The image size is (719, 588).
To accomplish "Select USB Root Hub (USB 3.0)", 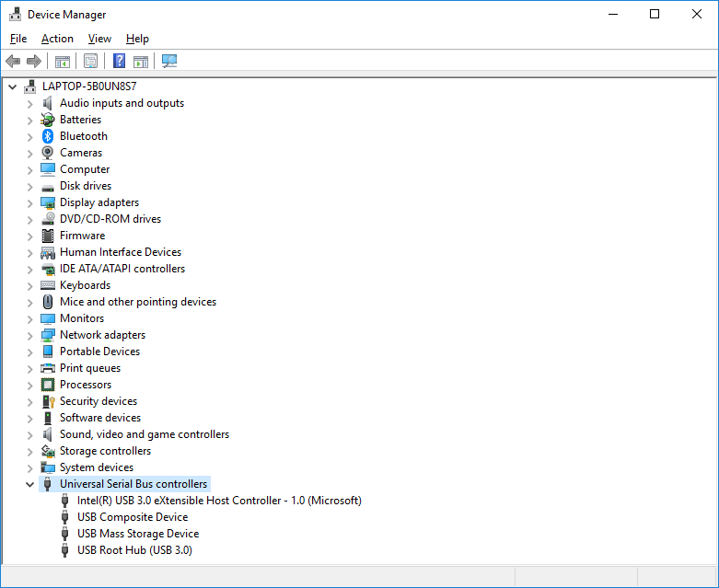I will tap(134, 550).
